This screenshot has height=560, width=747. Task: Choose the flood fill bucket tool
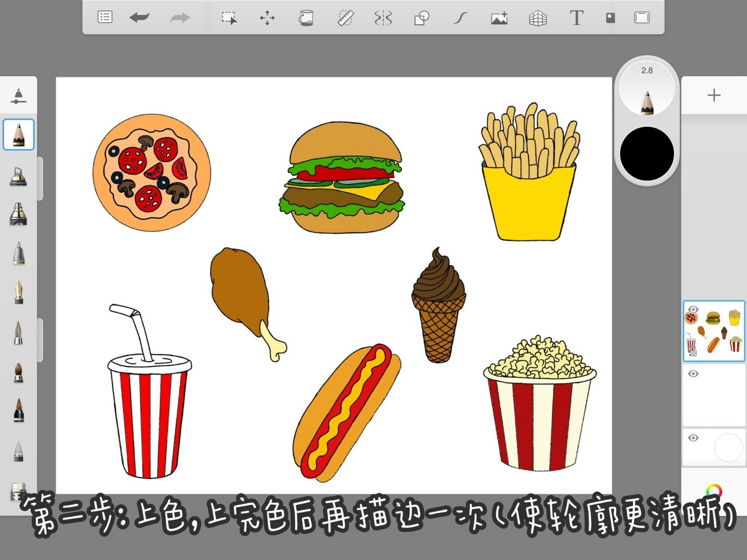pyautogui.click(x=306, y=18)
